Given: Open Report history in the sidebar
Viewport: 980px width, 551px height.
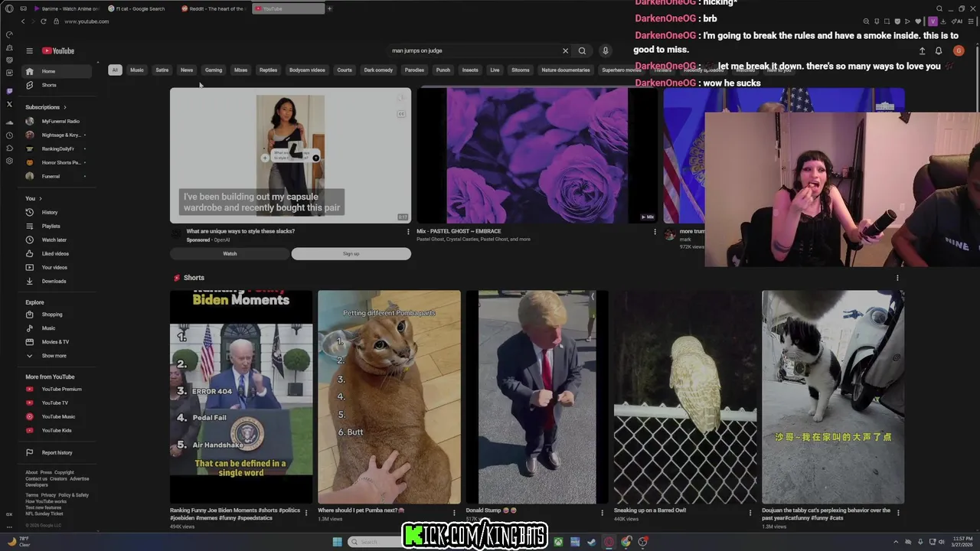Looking at the screenshot, I should point(56,452).
